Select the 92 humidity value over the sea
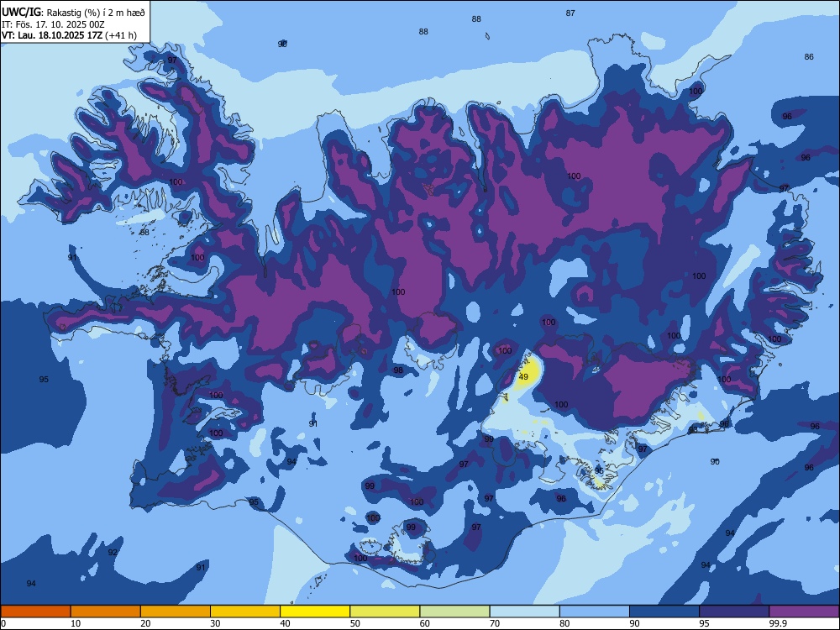The image size is (840, 630). [x=113, y=553]
